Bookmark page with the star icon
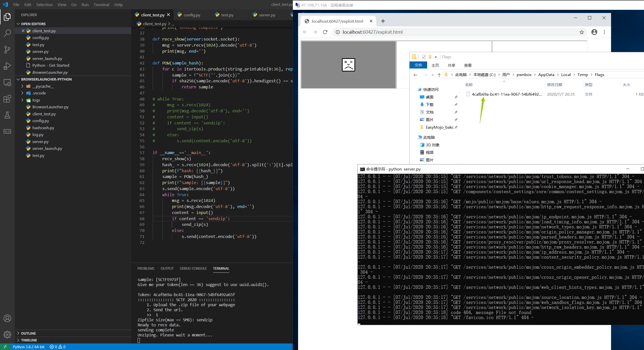 (582, 32)
